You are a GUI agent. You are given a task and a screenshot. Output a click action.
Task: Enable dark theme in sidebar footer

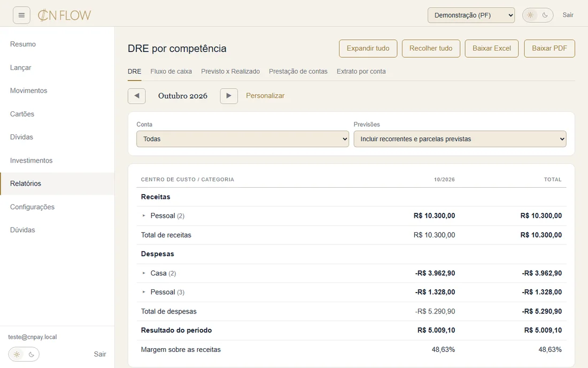[x=32, y=354]
